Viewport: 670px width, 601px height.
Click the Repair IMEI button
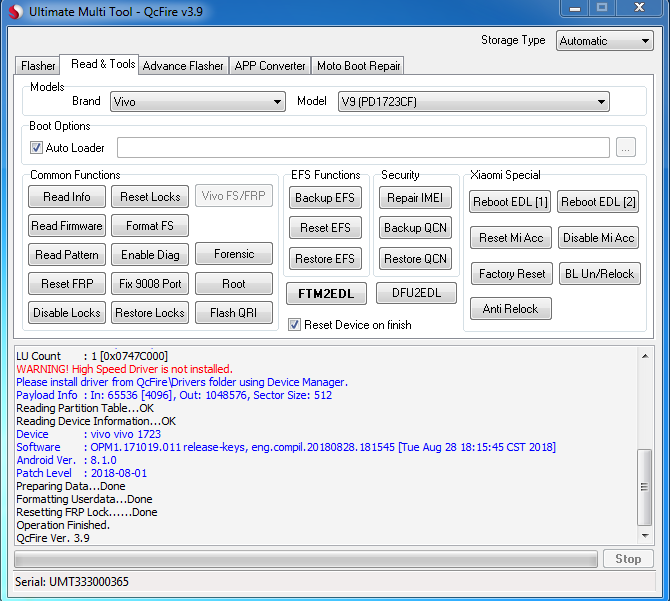[415, 197]
